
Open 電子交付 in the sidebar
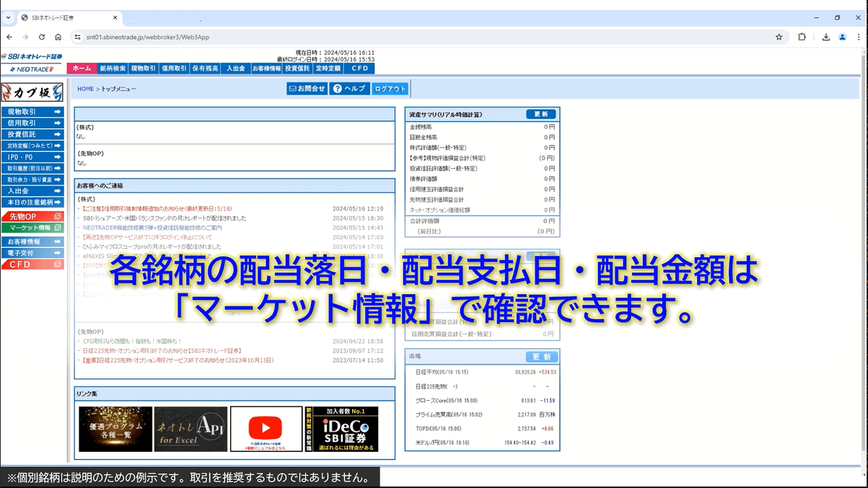32,253
